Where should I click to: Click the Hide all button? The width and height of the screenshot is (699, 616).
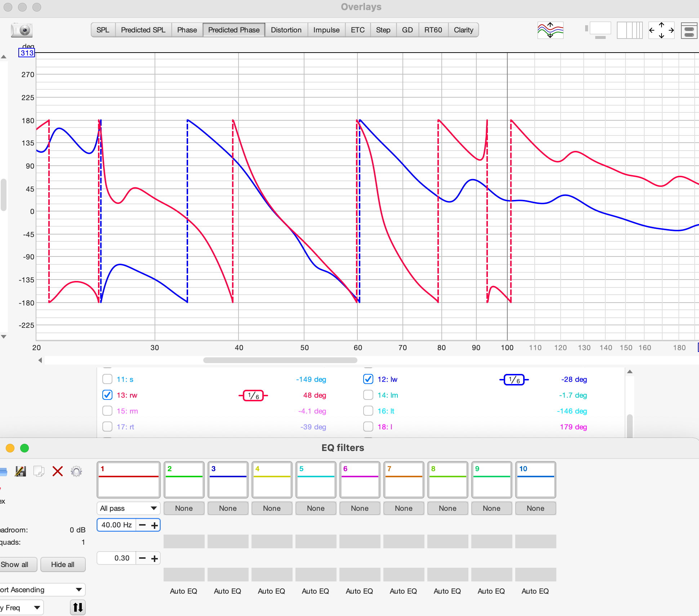point(63,564)
